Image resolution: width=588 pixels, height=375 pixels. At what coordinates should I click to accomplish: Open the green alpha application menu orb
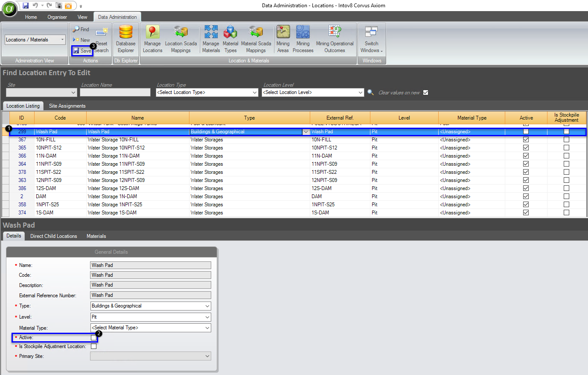point(9,9)
